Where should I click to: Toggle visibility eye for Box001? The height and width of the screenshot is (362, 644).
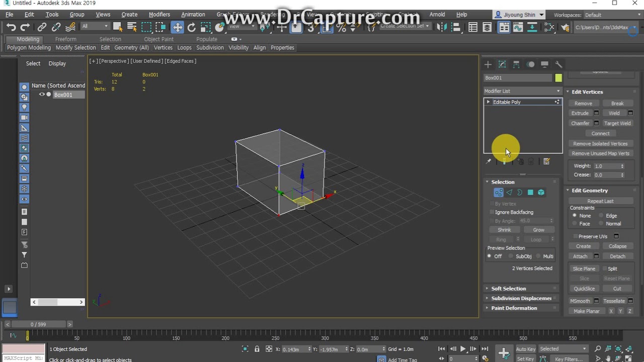tap(42, 95)
